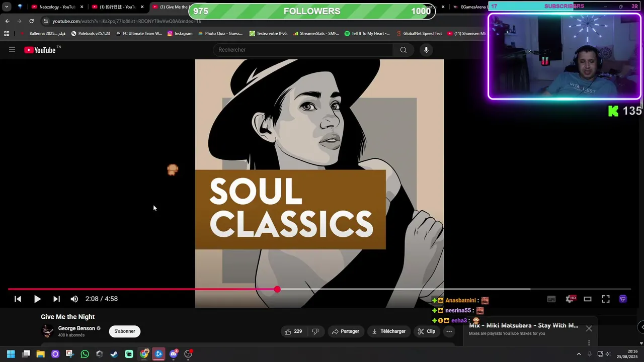Open Task View in the taskbar
The height and width of the screenshot is (362, 644).
(x=26, y=354)
